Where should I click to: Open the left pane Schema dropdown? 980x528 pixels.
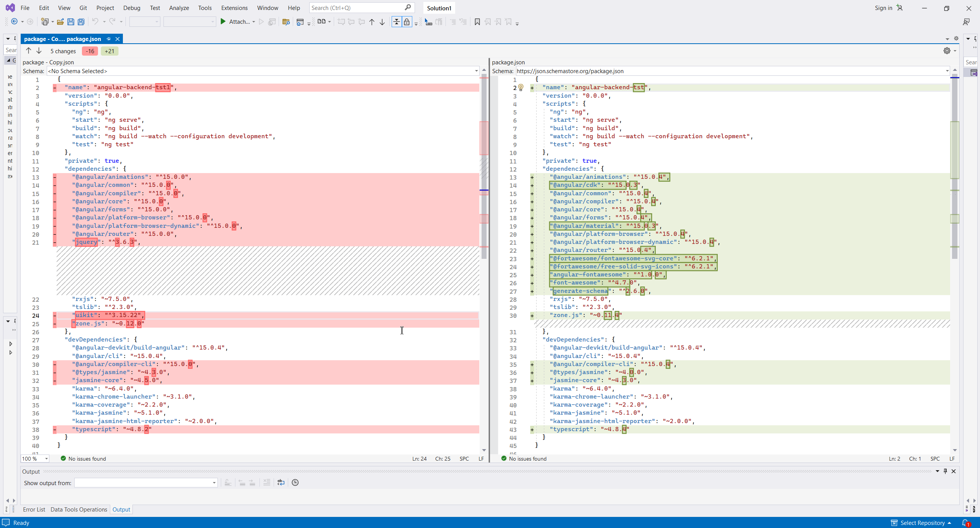pos(476,71)
